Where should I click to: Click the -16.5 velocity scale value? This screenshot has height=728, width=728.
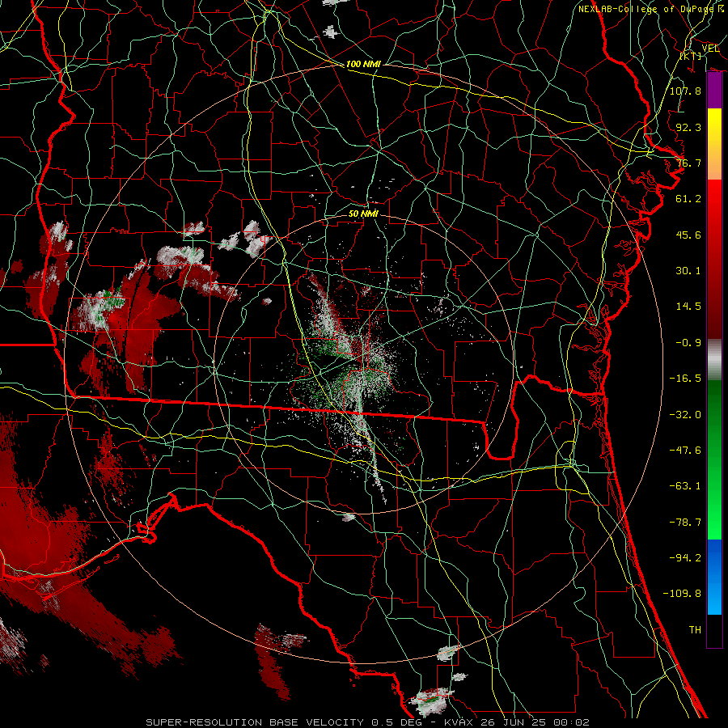pyautogui.click(x=685, y=379)
